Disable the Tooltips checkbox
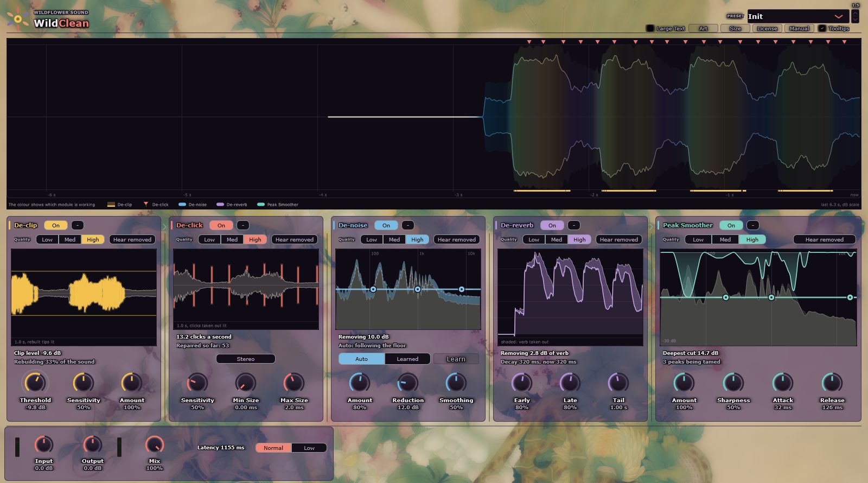This screenshot has height=483, width=868. pyautogui.click(x=822, y=28)
